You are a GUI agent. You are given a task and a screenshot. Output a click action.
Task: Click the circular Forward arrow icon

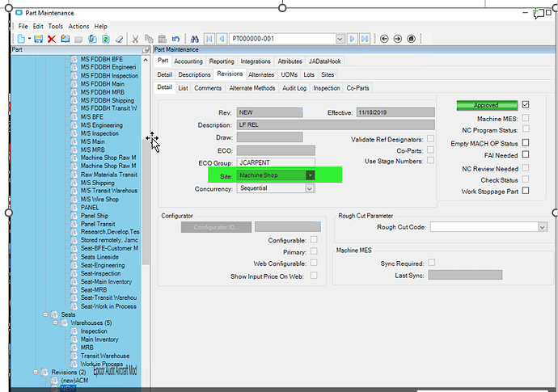pos(398,39)
